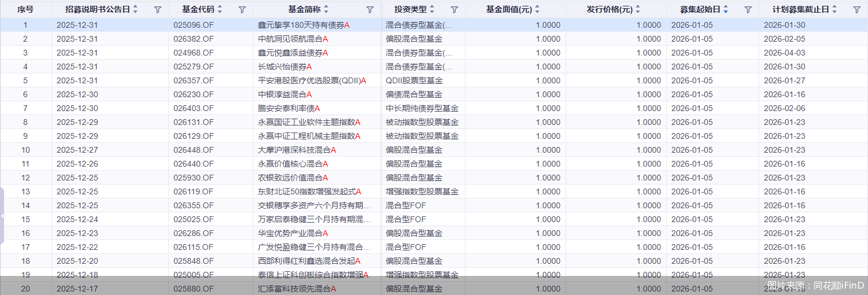Click 中长期纯债券型基金 cell in row 7
868x295 pixels.
pos(422,108)
